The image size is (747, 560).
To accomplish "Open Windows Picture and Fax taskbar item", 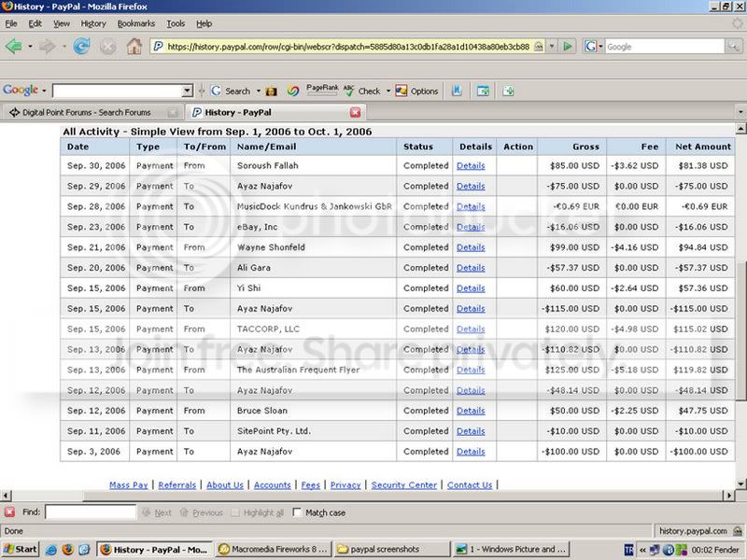I will click(511, 549).
